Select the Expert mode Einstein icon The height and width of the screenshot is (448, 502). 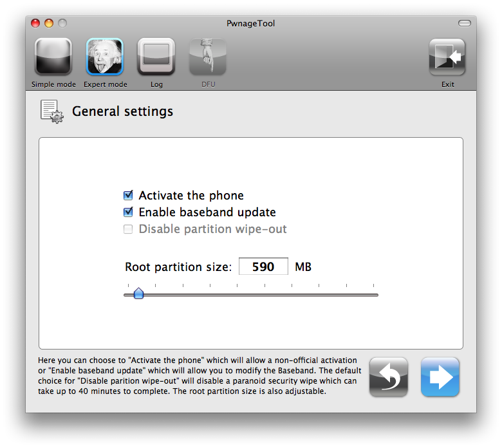point(105,57)
